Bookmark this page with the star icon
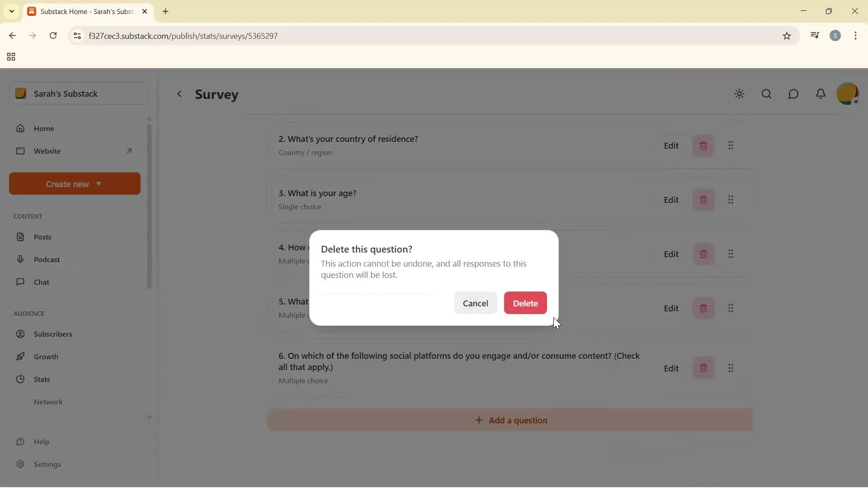The width and height of the screenshot is (868, 488). point(787,36)
